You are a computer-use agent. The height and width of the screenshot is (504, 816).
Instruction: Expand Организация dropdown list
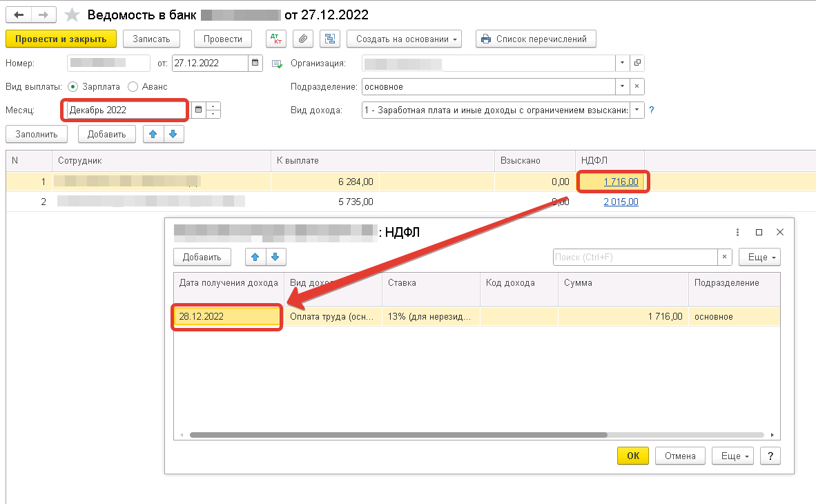pos(623,63)
